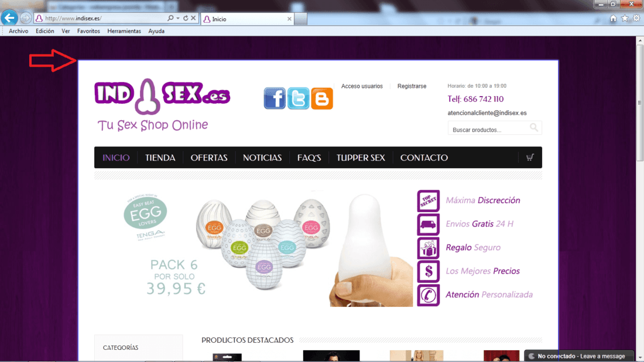Click the Blogger social icon
The height and width of the screenshot is (362, 644).
(321, 98)
